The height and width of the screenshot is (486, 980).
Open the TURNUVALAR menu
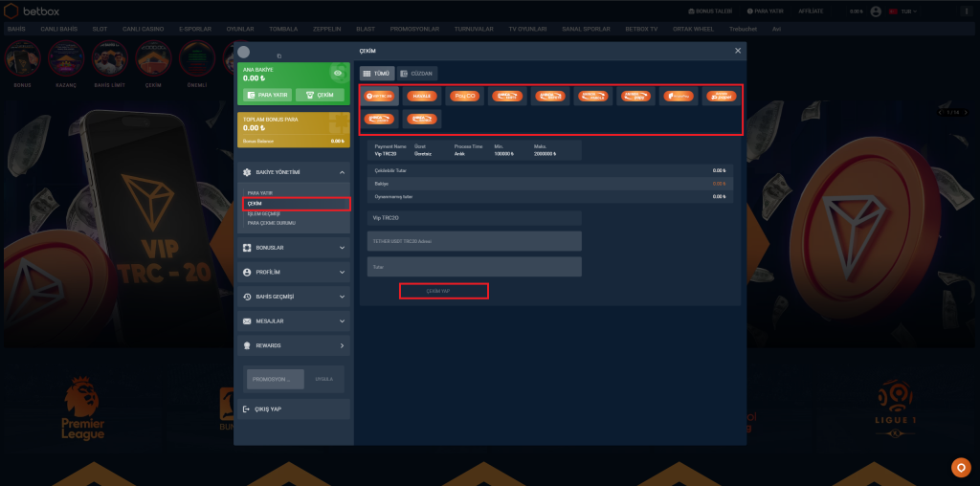[474, 30]
